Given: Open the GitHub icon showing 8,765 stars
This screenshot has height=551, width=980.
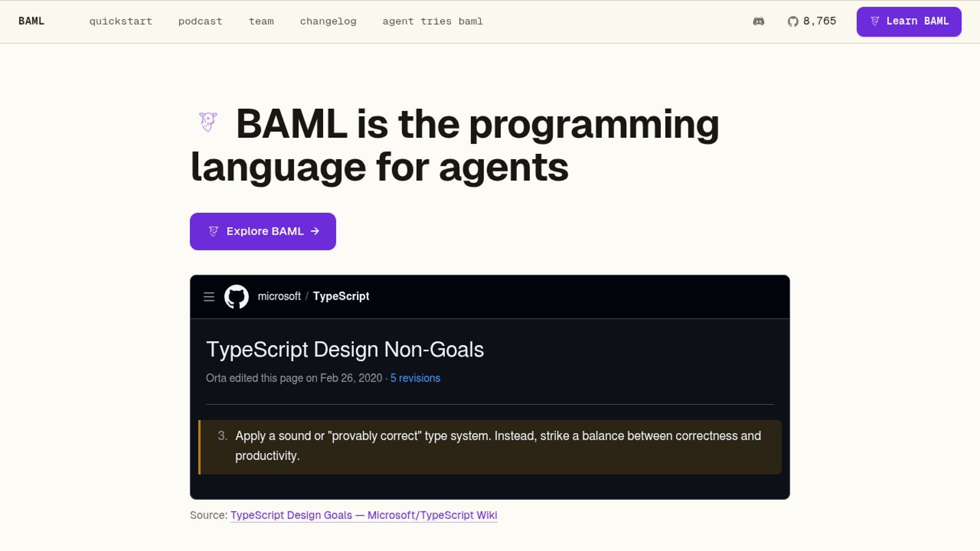Looking at the screenshot, I should click(793, 21).
